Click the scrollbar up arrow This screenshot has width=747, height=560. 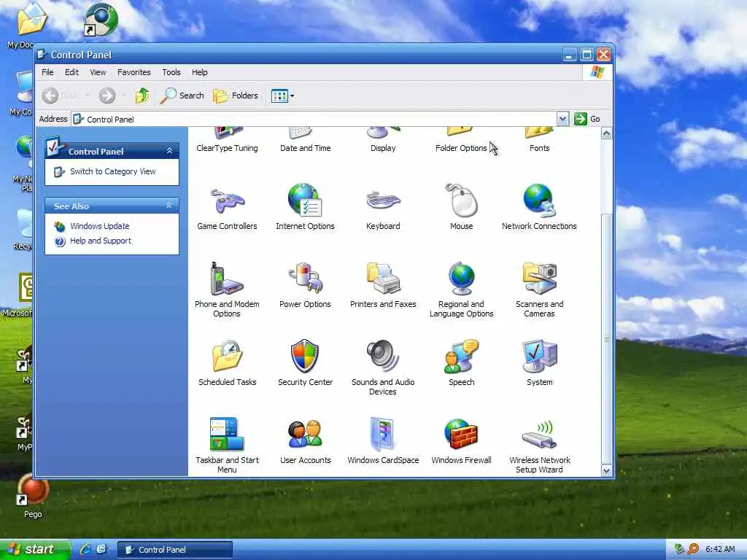[606, 134]
